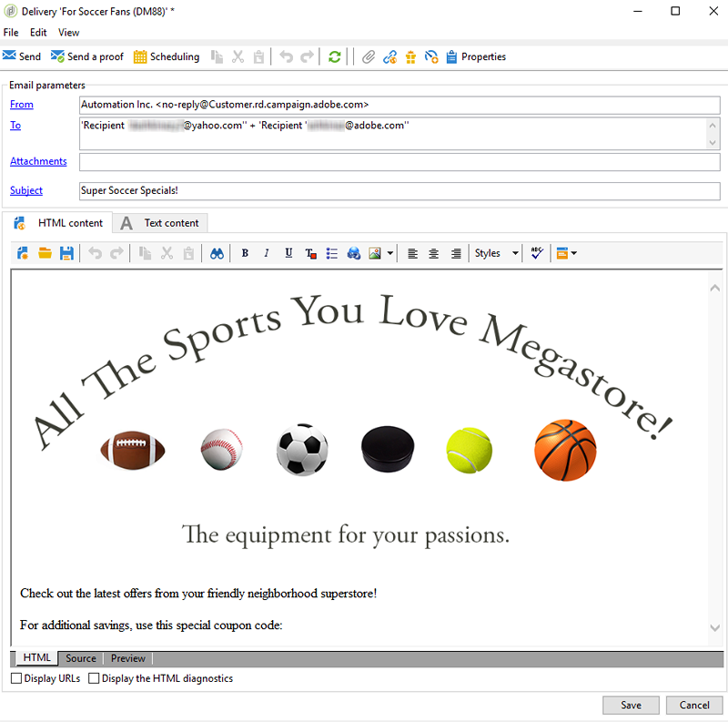The image size is (728, 722).
Task: Click the Subject link
Action: (26, 190)
